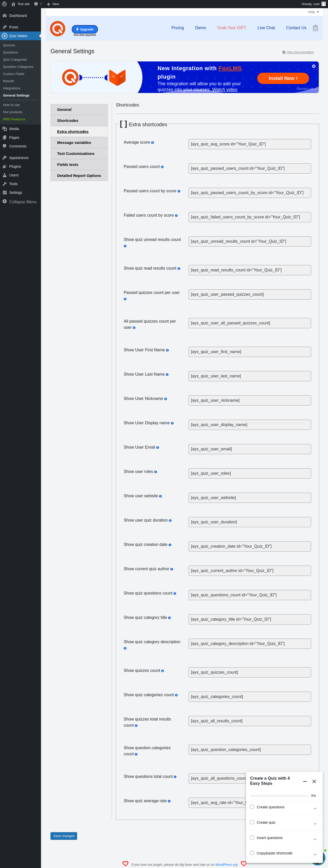Open the Detailed Report Options tab
Screen dimensions: 328x868
79,176
